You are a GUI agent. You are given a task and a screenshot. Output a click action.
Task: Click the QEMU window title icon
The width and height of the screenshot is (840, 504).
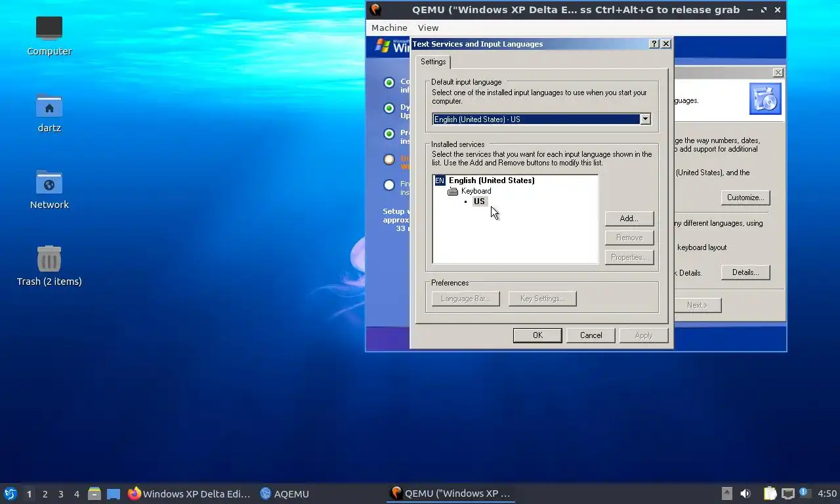point(375,9)
